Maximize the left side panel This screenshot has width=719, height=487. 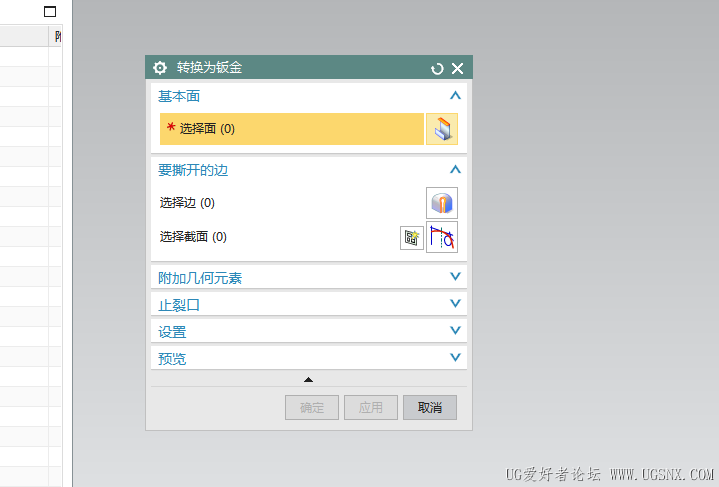point(50,11)
